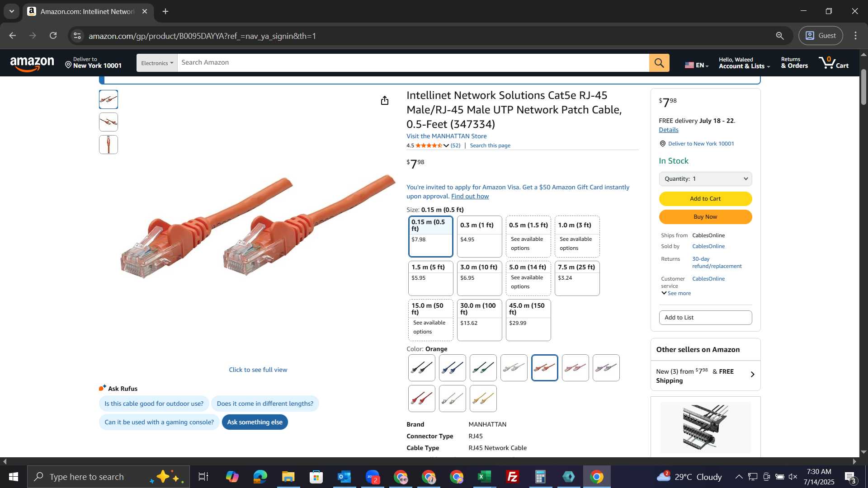Open Guest profile button

(821, 36)
